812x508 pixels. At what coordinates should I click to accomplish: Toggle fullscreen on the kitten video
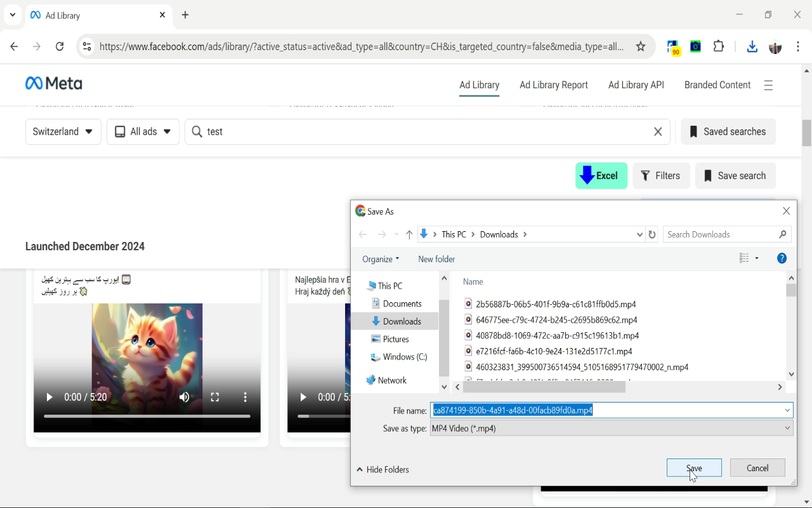(215, 396)
